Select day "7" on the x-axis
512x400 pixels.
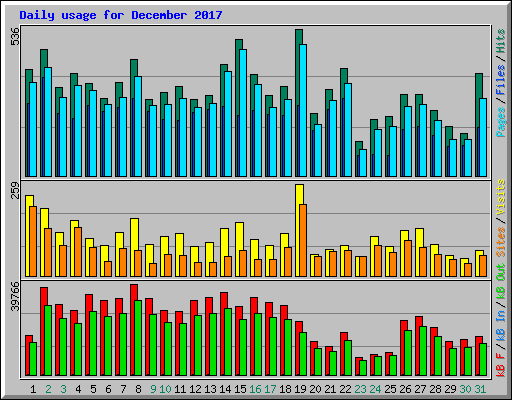[123, 389]
